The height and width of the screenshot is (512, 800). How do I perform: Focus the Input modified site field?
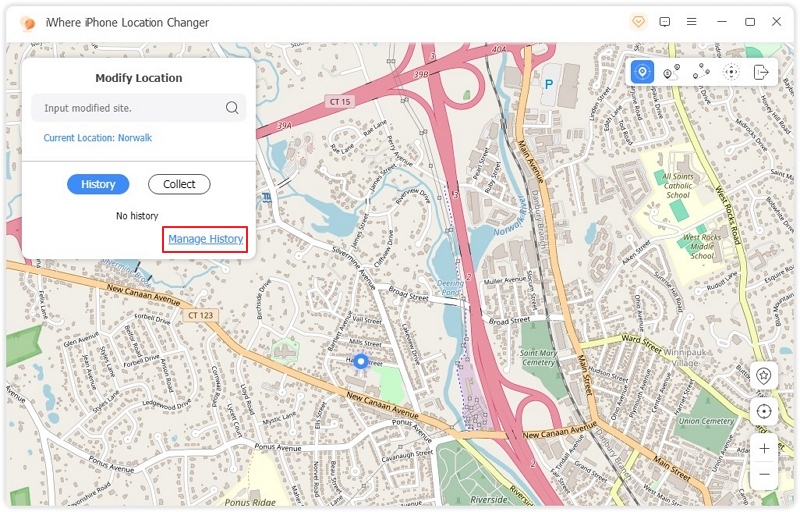(139, 108)
